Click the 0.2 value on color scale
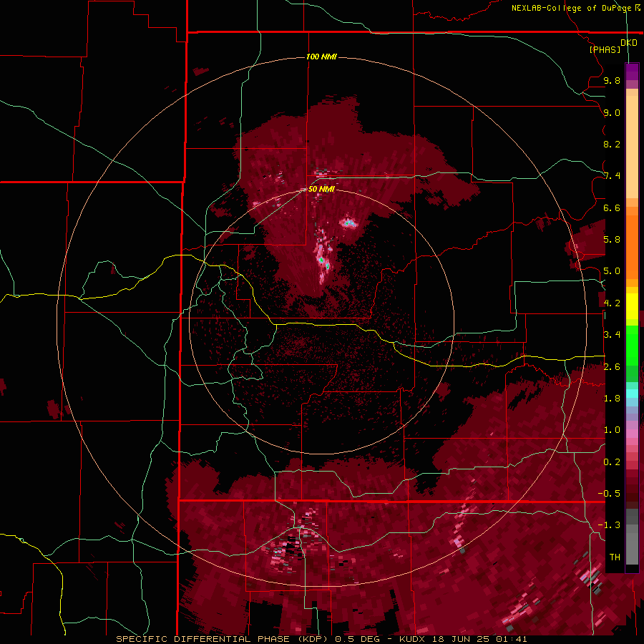Screen dimensions: 644x644 (612, 462)
